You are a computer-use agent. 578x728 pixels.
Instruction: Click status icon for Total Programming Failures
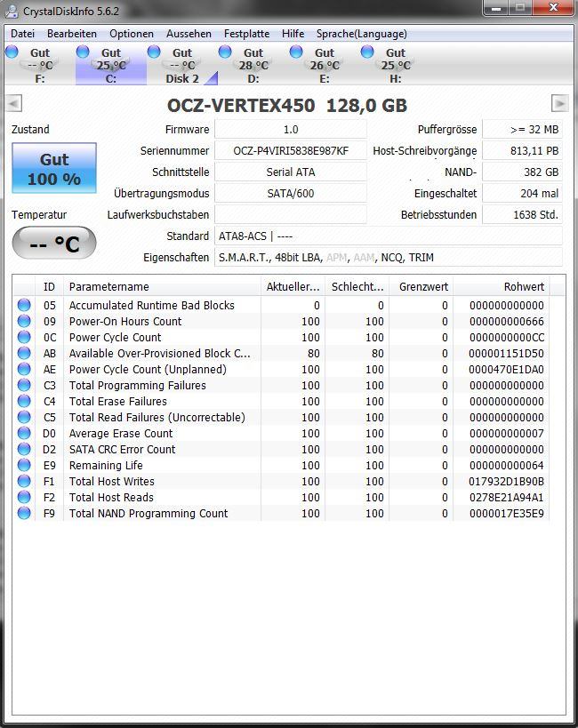[24, 386]
